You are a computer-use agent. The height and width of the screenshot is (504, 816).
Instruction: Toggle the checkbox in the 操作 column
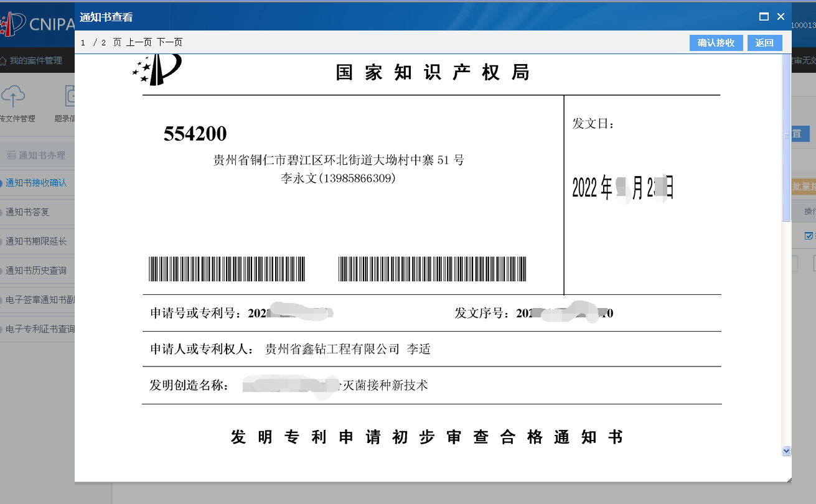[x=809, y=236]
